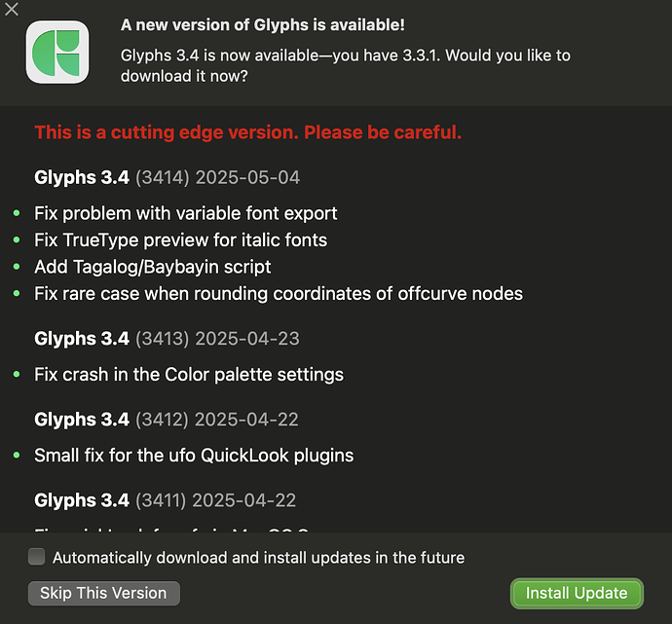
Task: Click the red cutting edge warning text
Action: pos(247,132)
